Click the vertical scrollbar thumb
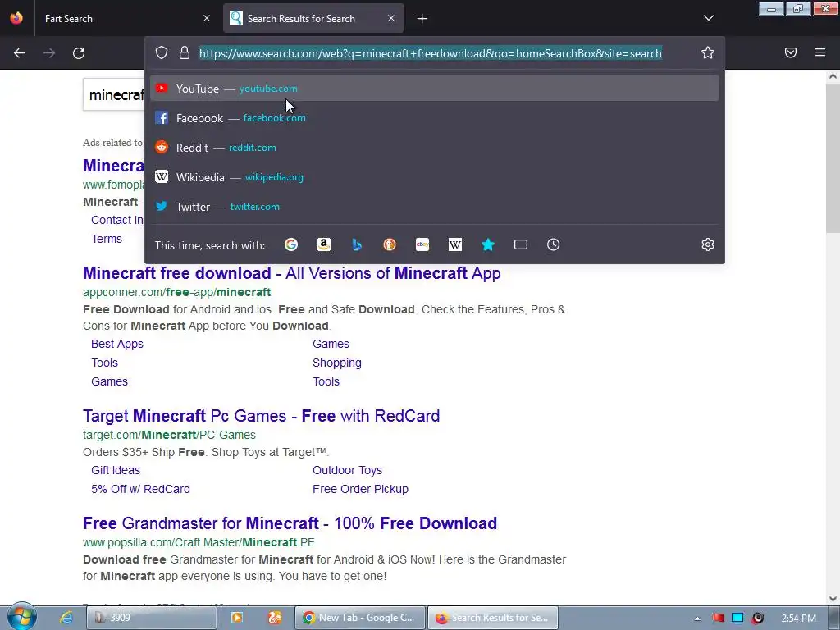Viewport: 840px width, 630px height. point(833,158)
